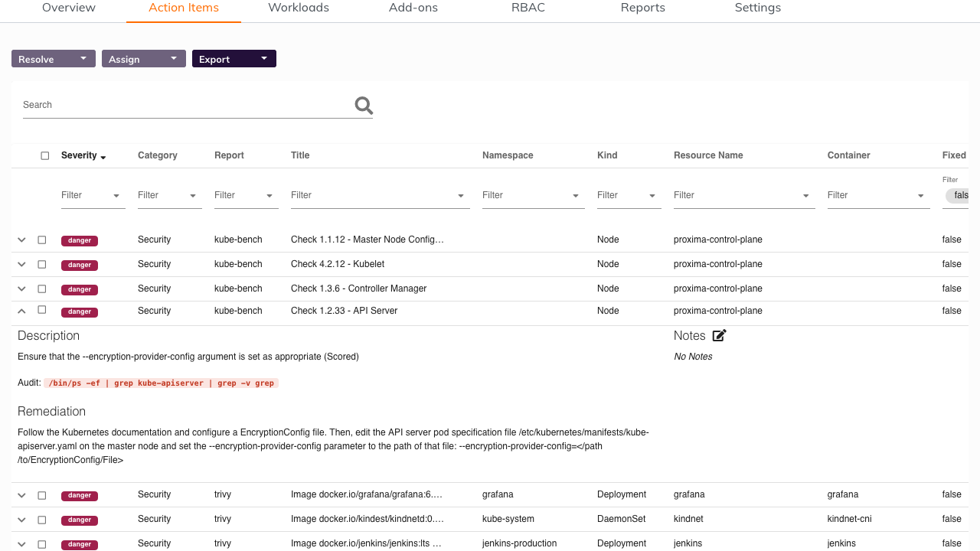Open the RBAC tab

(528, 8)
